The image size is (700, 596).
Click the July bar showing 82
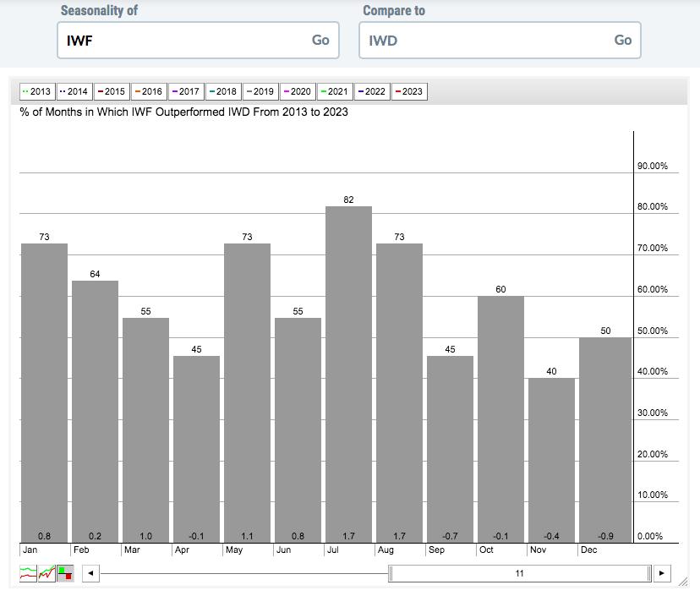coord(348,374)
